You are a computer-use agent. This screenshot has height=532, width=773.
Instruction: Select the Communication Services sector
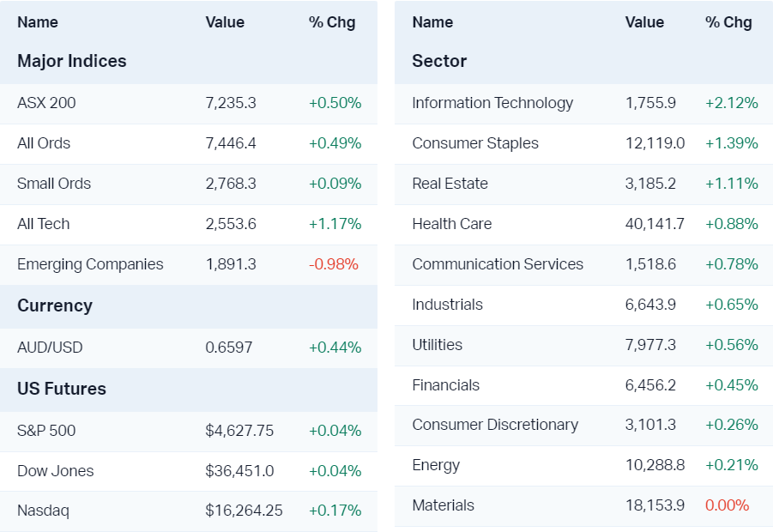498,264
